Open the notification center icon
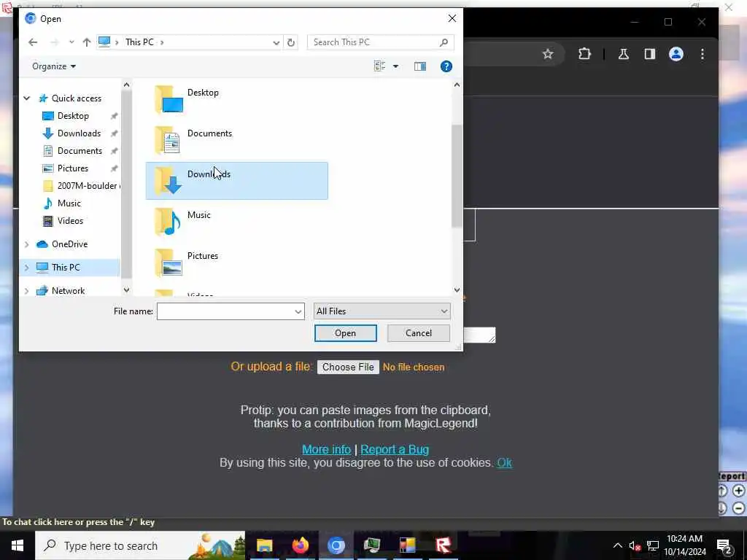Screen dimensions: 747x560 point(724,546)
